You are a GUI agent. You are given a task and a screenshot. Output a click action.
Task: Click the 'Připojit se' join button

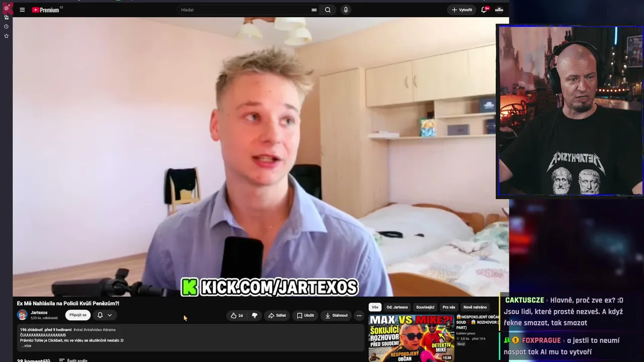pos(78,315)
